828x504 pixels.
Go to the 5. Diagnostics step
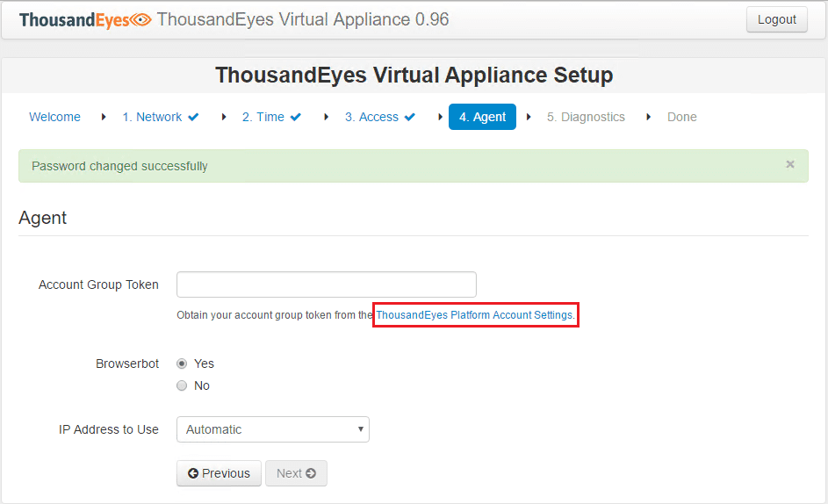[x=586, y=117]
